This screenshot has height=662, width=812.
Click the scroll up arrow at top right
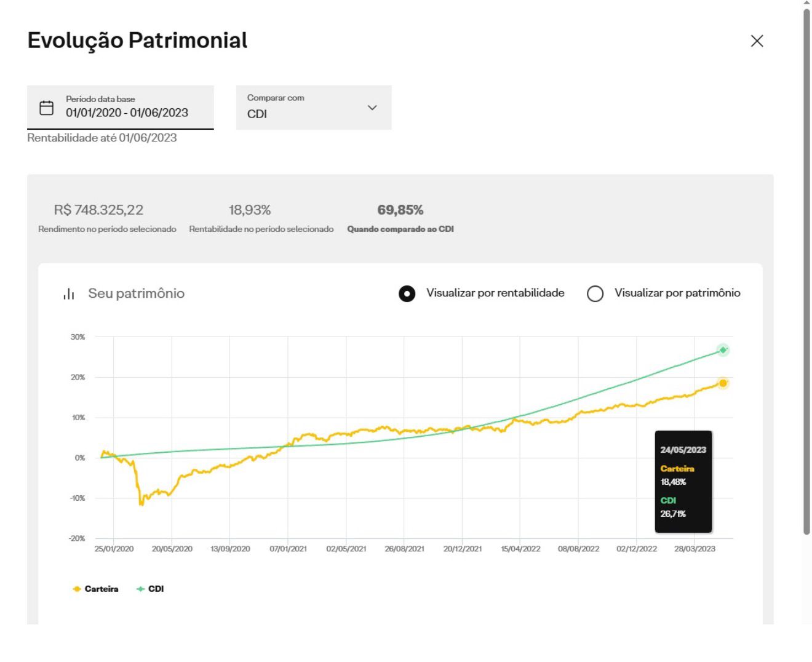coord(806,3)
